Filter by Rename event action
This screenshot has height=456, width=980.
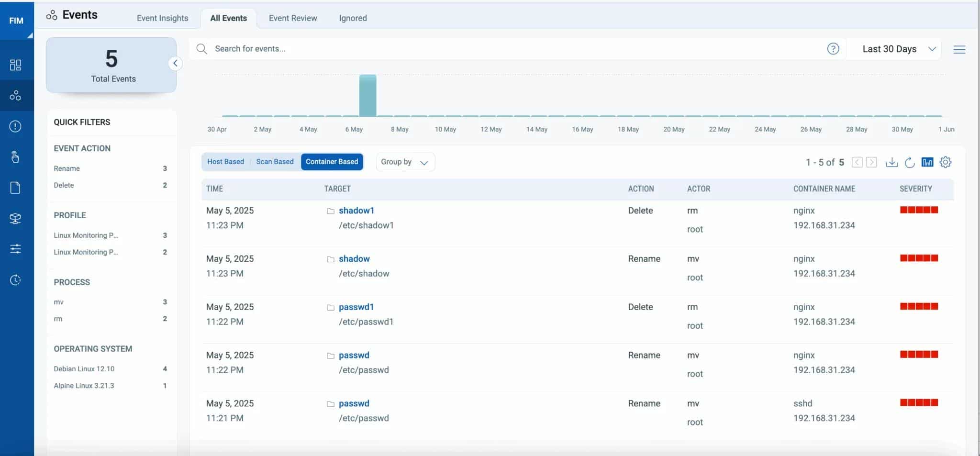(67, 168)
